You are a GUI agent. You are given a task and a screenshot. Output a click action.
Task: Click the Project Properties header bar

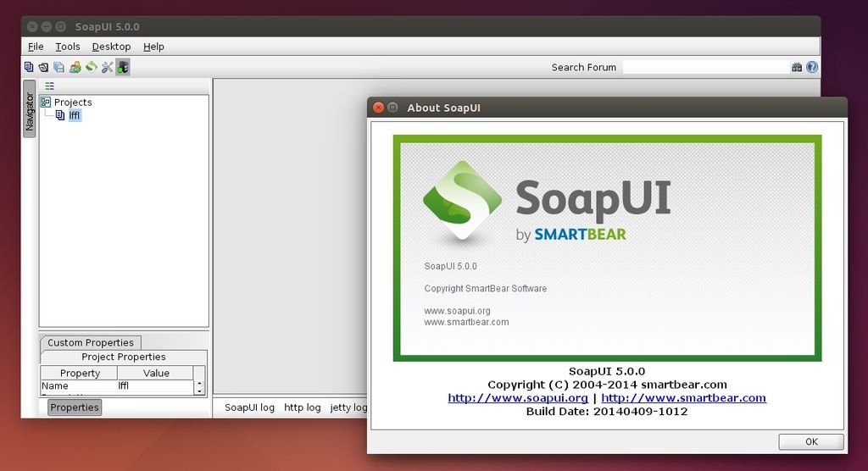124,357
